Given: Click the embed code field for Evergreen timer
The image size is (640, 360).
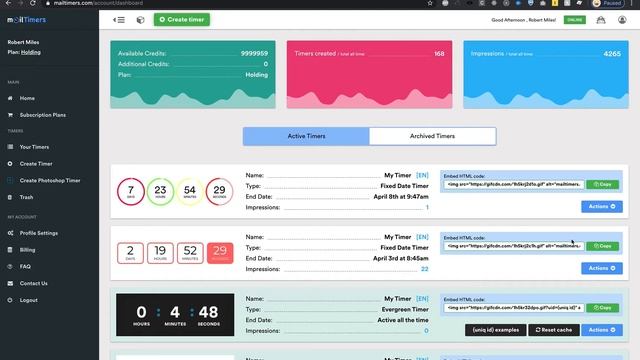Looking at the screenshot, I should 514,308.
